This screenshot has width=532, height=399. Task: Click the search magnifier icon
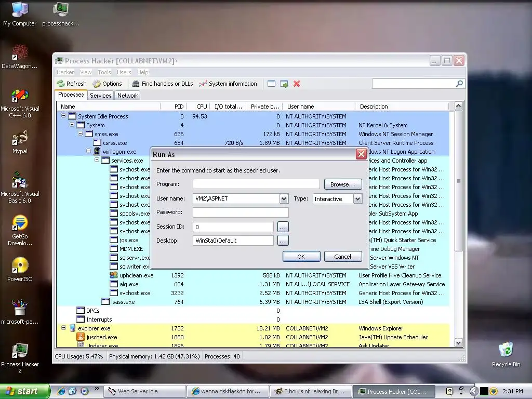(459, 84)
